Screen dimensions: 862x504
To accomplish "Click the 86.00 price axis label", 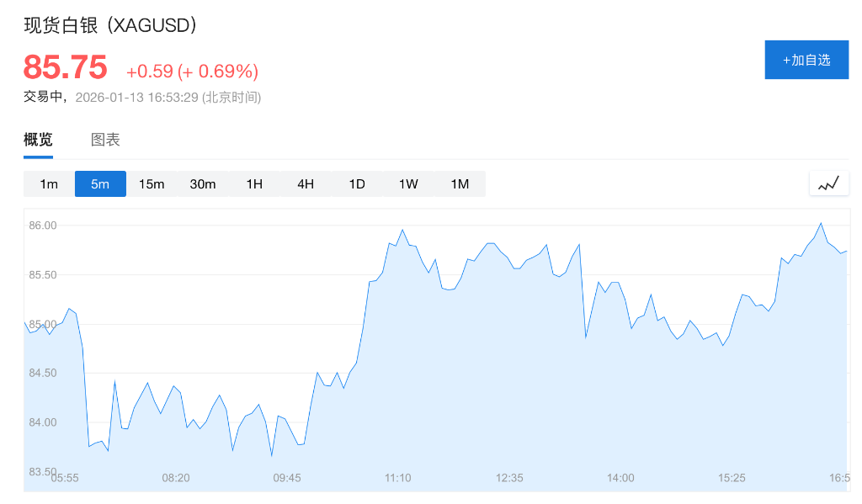I will [x=42, y=225].
